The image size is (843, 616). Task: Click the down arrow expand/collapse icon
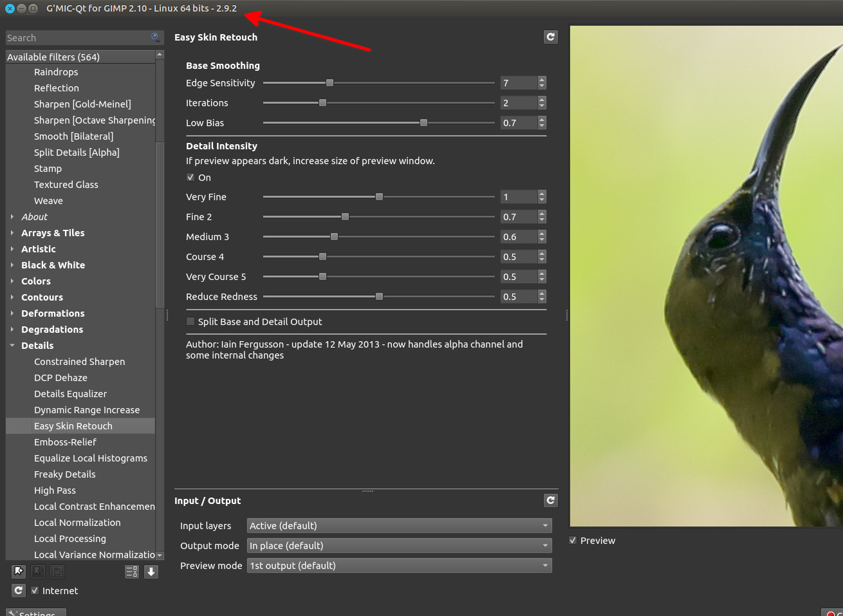click(x=151, y=572)
